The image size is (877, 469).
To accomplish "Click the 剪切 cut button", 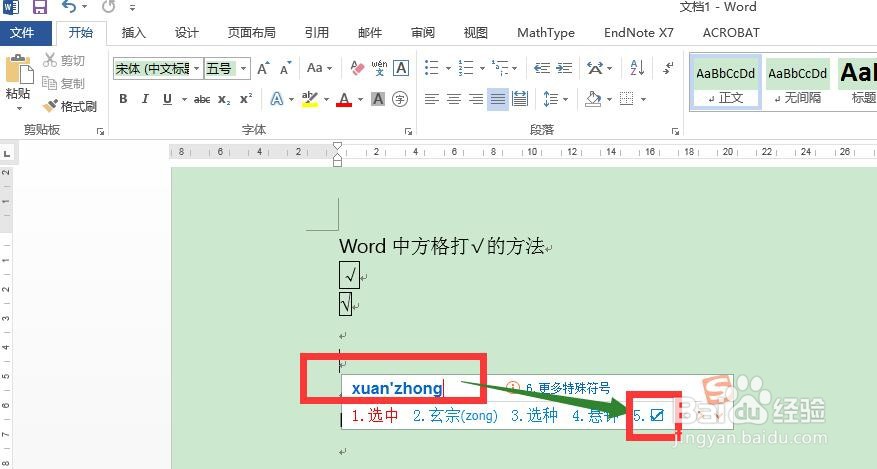I will coord(64,60).
